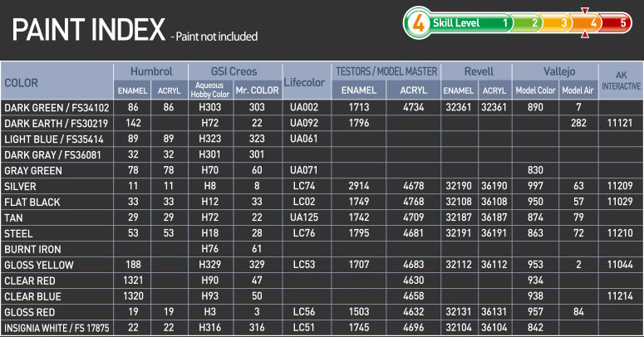Screen dimensions: 644x337
Task: Click Vallejo Model Air code 282
Action: pos(578,123)
